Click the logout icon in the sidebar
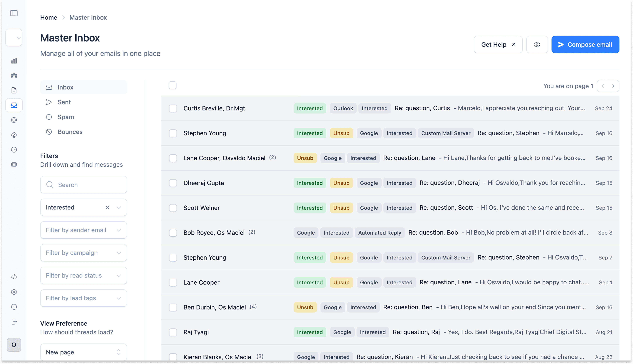The width and height of the screenshot is (633, 364). coord(14,322)
